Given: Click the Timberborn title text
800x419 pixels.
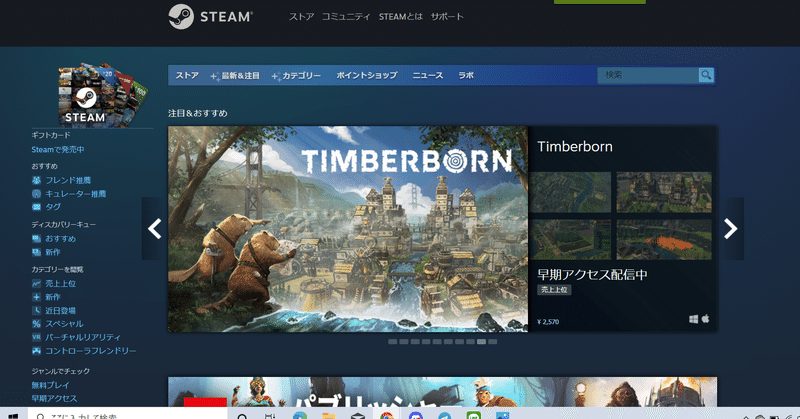Looking at the screenshot, I should [575, 146].
